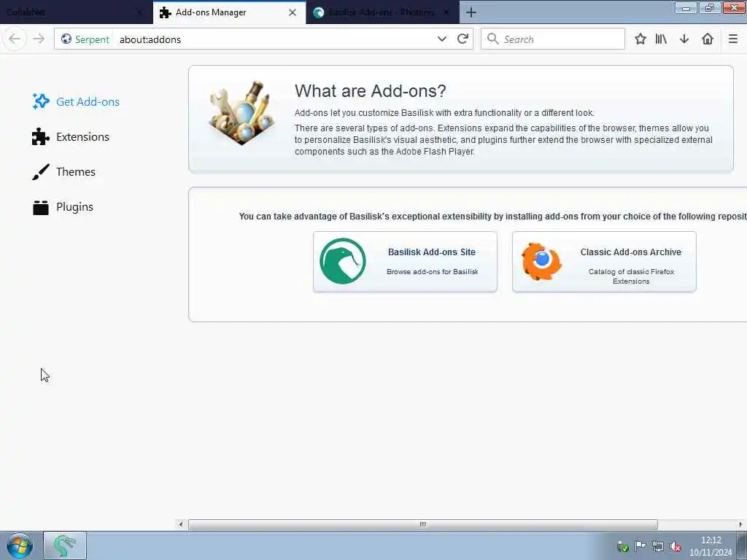The width and height of the screenshot is (747, 560).
Task: Open the hamburger menu
Action: click(732, 39)
